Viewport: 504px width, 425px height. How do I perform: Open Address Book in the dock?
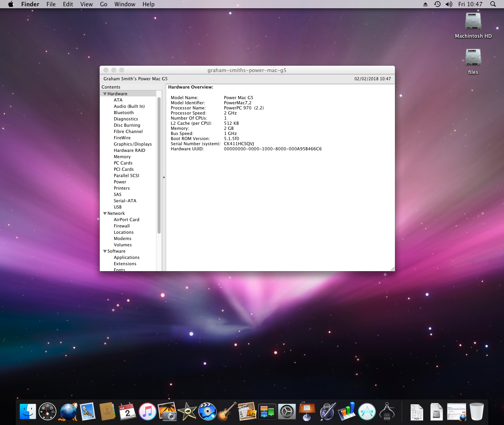(x=107, y=412)
